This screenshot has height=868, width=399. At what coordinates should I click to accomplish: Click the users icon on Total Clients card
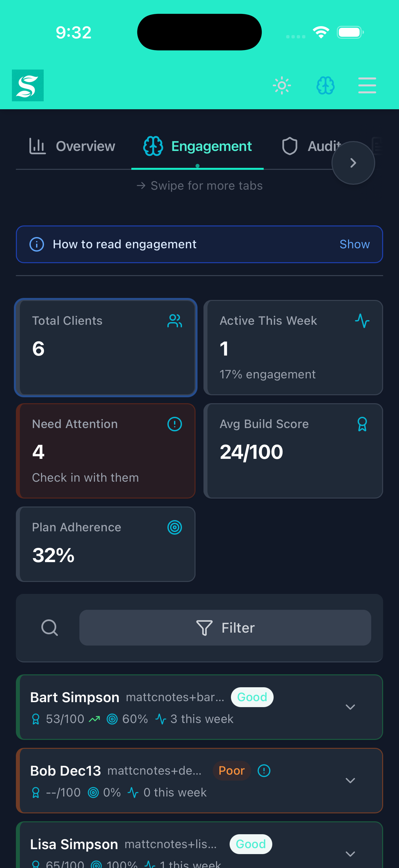tap(175, 321)
